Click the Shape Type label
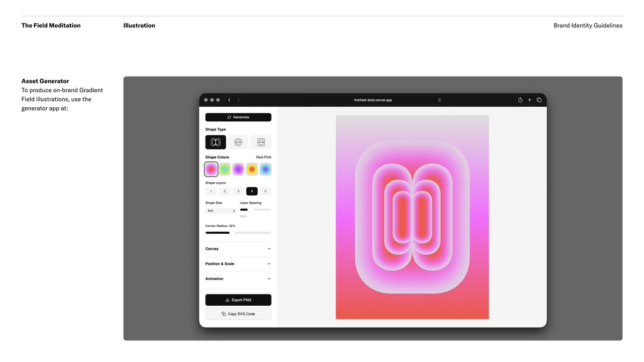 216,129
